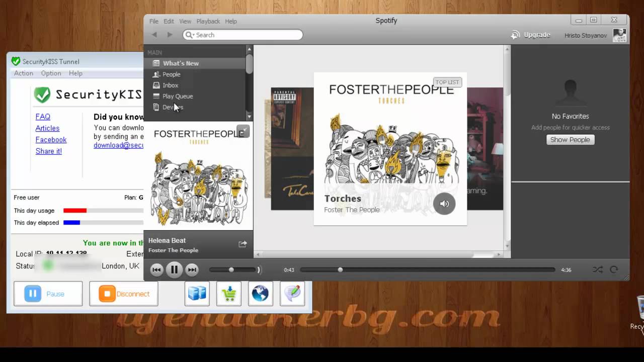Click the Upgrade text link

click(537, 35)
